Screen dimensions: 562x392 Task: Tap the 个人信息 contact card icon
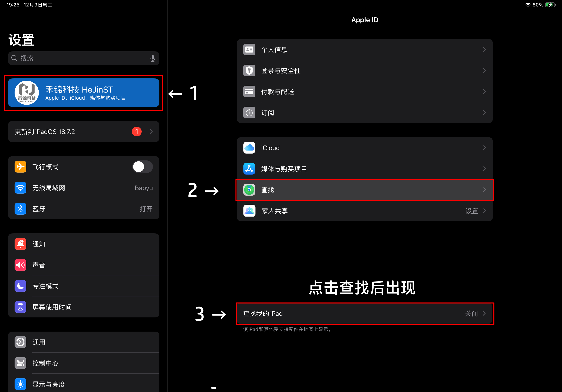[x=249, y=50]
